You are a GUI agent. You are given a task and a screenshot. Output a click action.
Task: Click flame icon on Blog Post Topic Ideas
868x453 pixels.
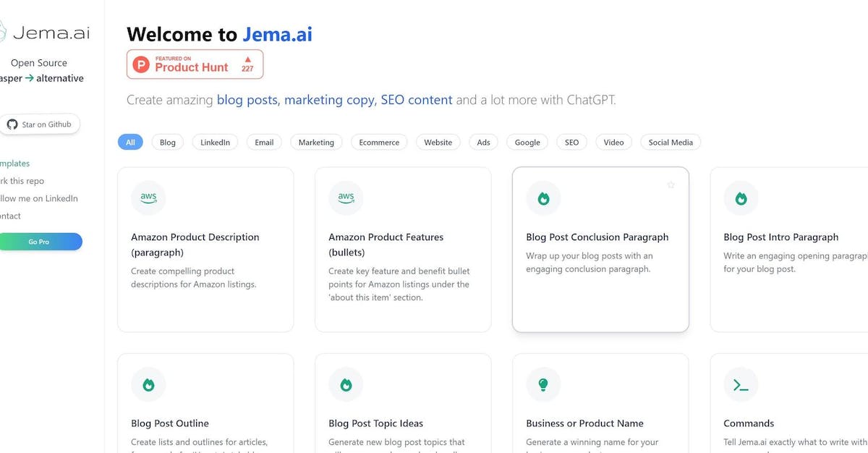tap(346, 385)
